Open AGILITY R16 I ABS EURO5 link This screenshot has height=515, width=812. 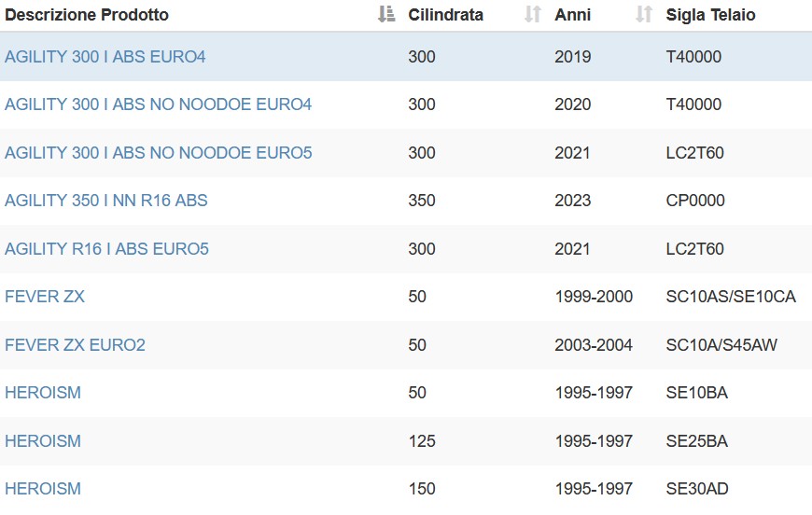click(106, 249)
